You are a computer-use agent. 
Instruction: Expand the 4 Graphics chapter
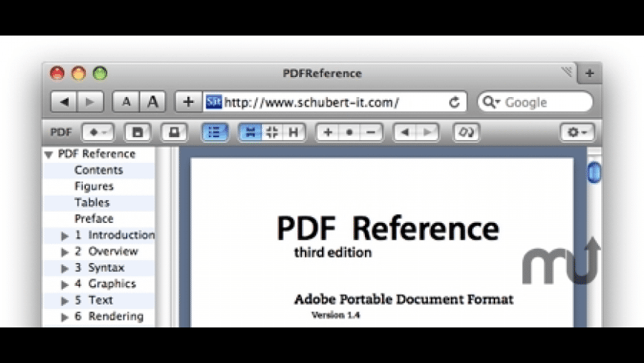(x=64, y=284)
